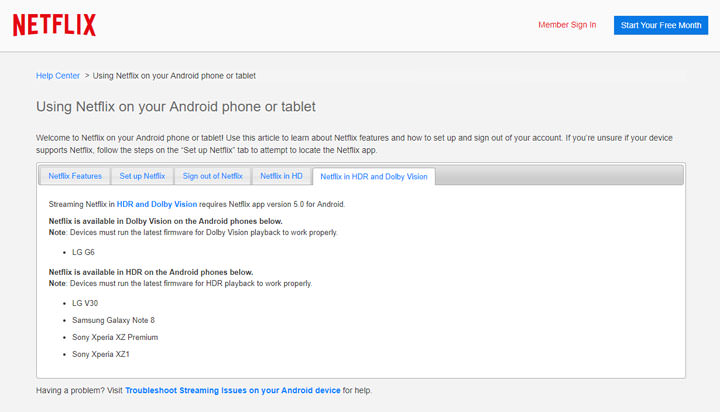
Task: Click the page's main title heading
Action: point(182,106)
